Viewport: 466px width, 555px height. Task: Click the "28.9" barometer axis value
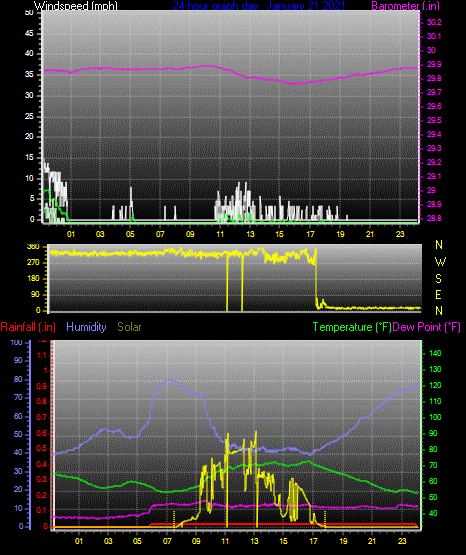tap(434, 204)
